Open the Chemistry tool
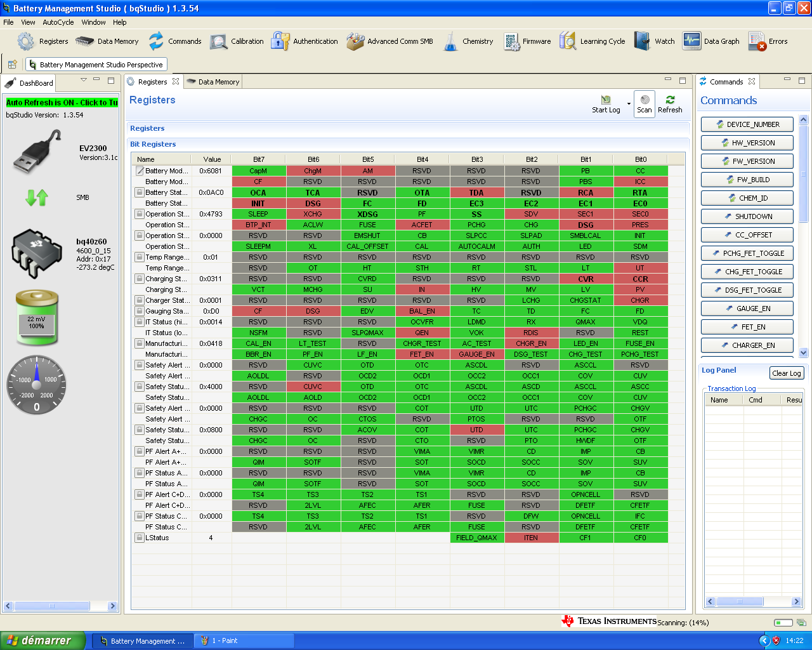 [469, 41]
